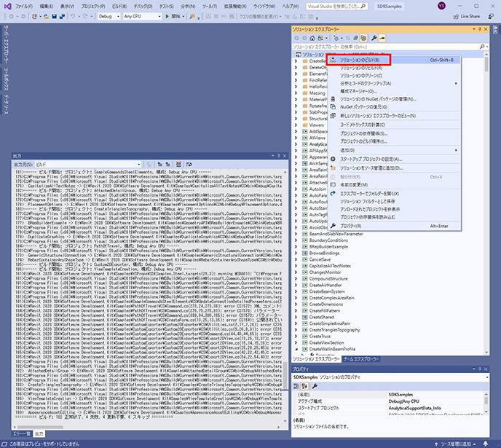Open Live Share
Viewport: 501px width, 448px height.
[x=467, y=16]
